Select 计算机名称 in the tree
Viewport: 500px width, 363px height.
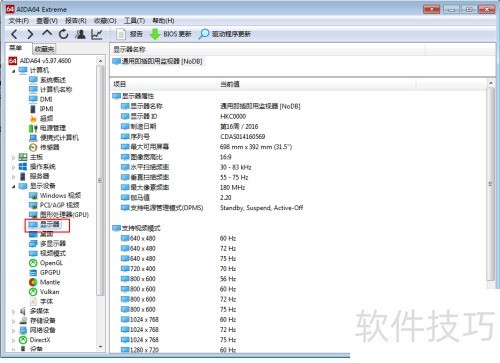click(51, 90)
